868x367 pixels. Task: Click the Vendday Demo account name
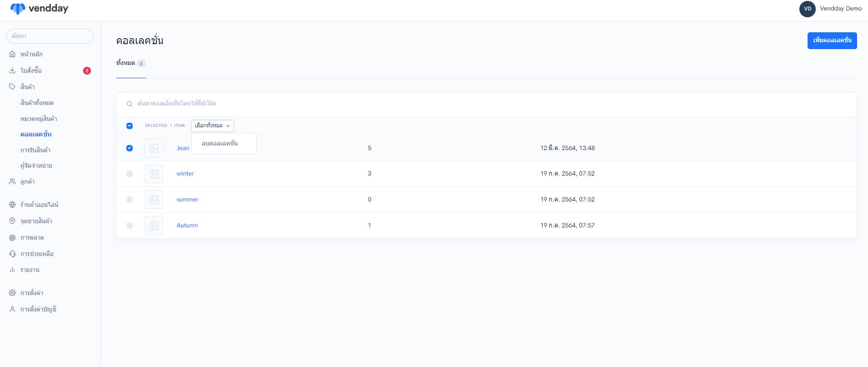(841, 9)
